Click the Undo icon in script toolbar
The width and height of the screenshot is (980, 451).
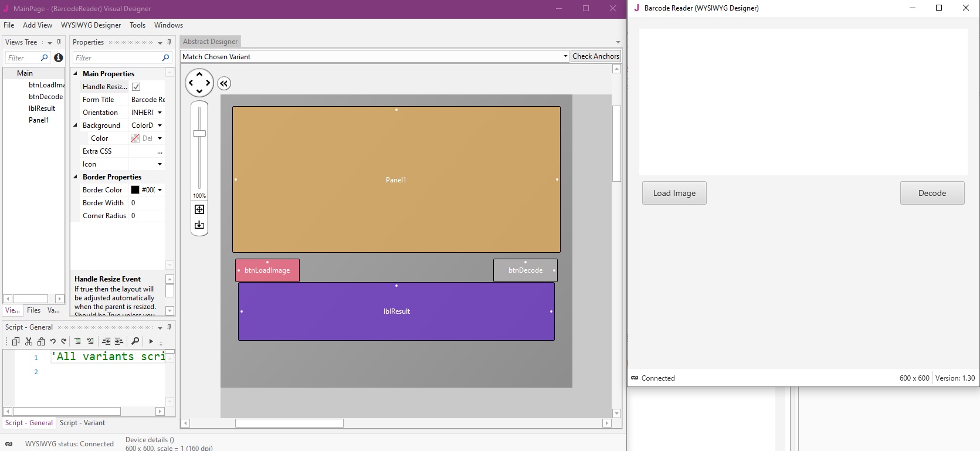point(53,341)
